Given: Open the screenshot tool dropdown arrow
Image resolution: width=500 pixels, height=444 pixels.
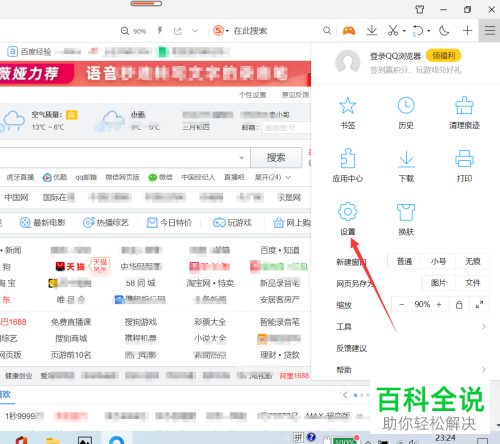Looking at the screenshot, I should (x=404, y=31).
